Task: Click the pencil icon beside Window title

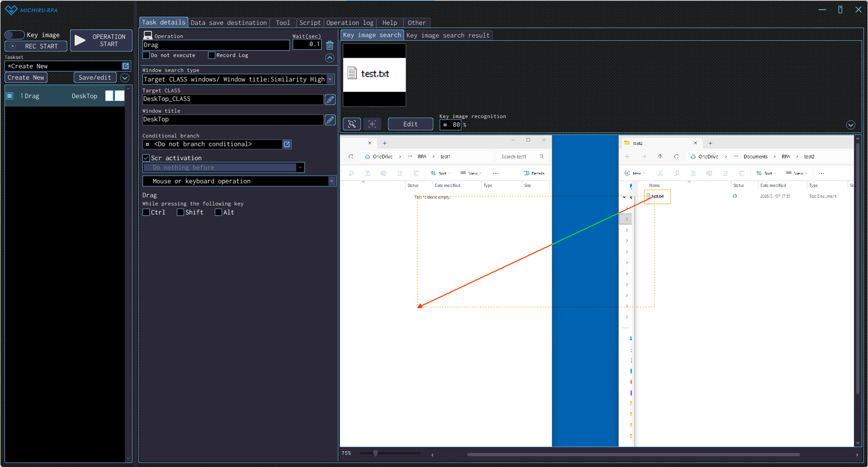Action: point(330,120)
